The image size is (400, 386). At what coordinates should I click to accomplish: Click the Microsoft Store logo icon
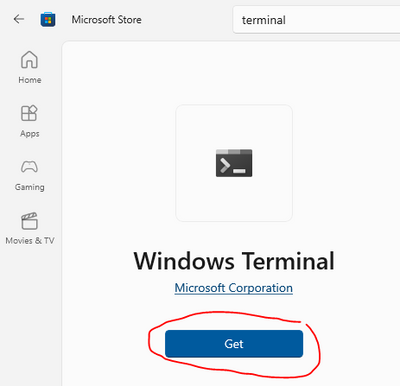(x=48, y=20)
